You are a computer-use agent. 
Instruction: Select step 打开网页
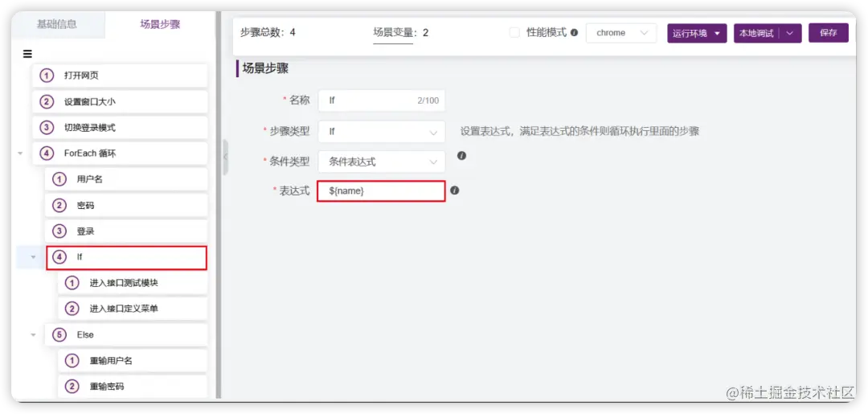click(x=120, y=76)
